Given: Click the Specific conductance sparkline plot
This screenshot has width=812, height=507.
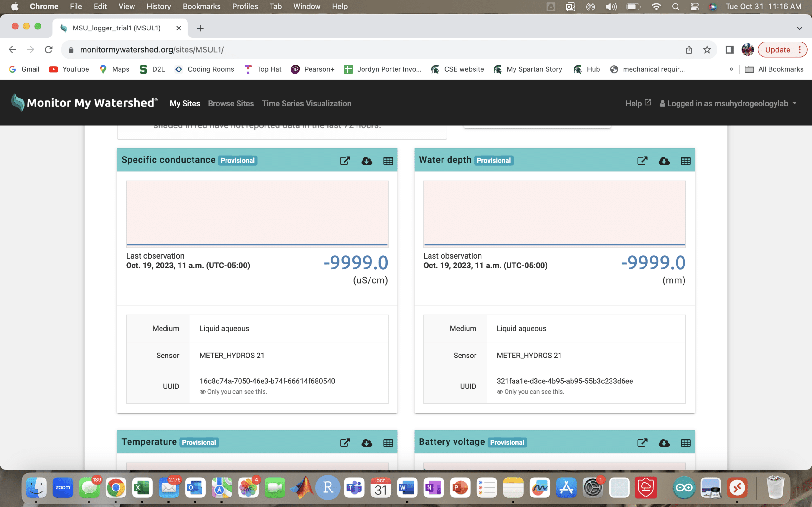Looking at the screenshot, I should 257,214.
